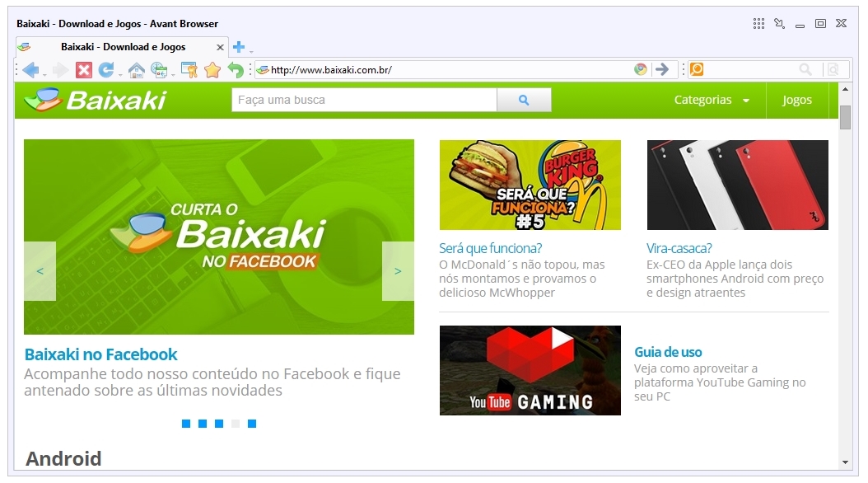
Task: Click the AutoFill key-and-window icon
Action: (189, 70)
